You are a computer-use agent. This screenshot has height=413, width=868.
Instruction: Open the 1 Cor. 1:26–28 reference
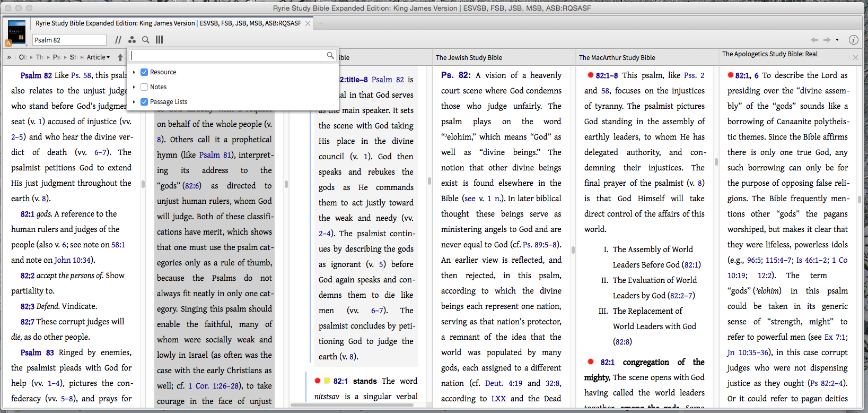click(214, 386)
